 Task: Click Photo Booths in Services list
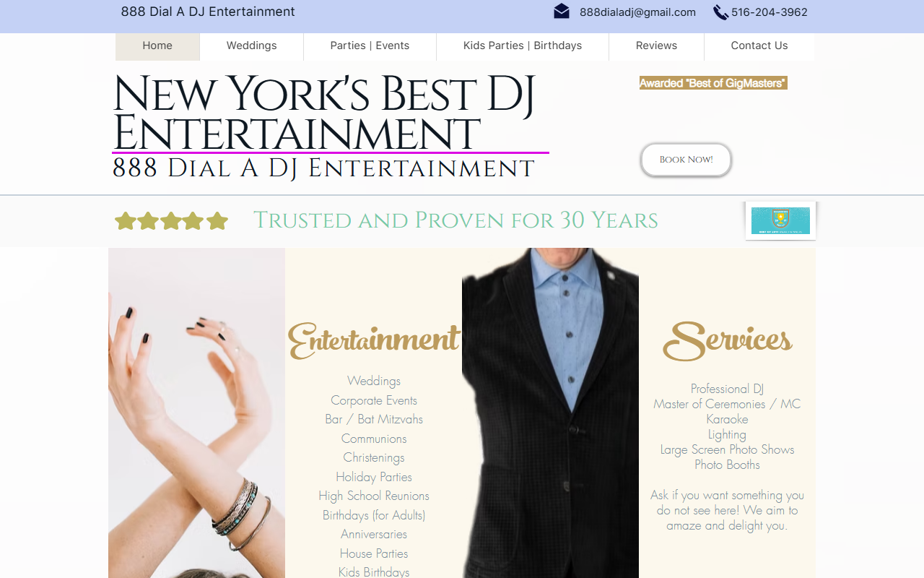727,465
